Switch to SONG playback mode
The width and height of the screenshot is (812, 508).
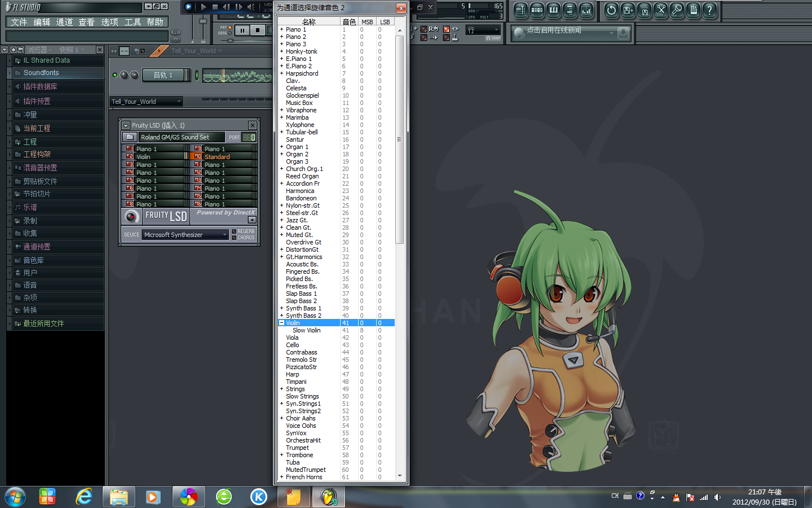pos(230,33)
